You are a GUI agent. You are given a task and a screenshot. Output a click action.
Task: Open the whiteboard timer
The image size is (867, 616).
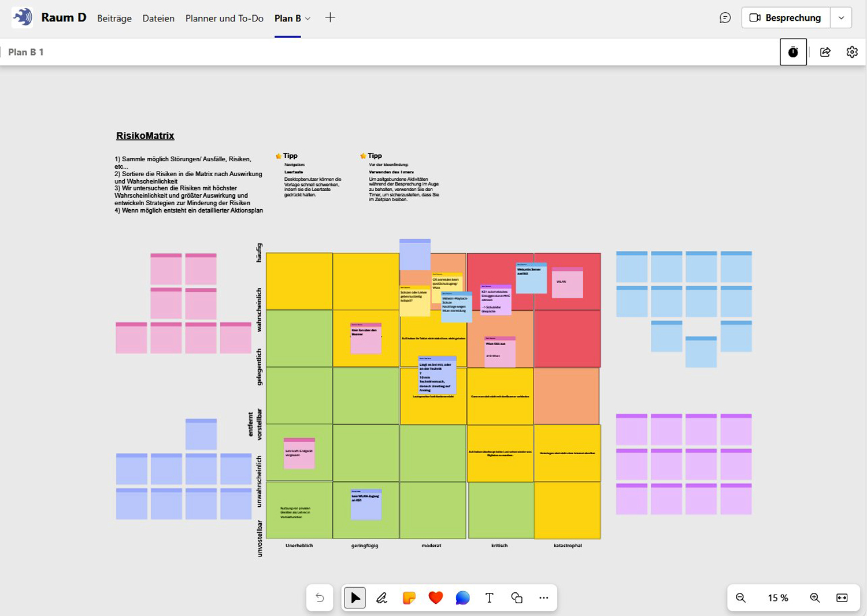coord(793,52)
